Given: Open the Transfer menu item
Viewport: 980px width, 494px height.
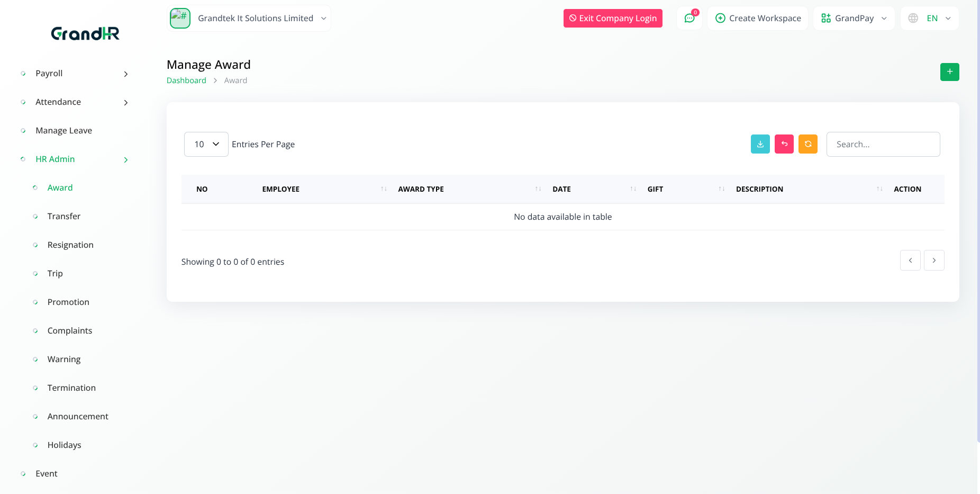Looking at the screenshot, I should pyautogui.click(x=64, y=217).
